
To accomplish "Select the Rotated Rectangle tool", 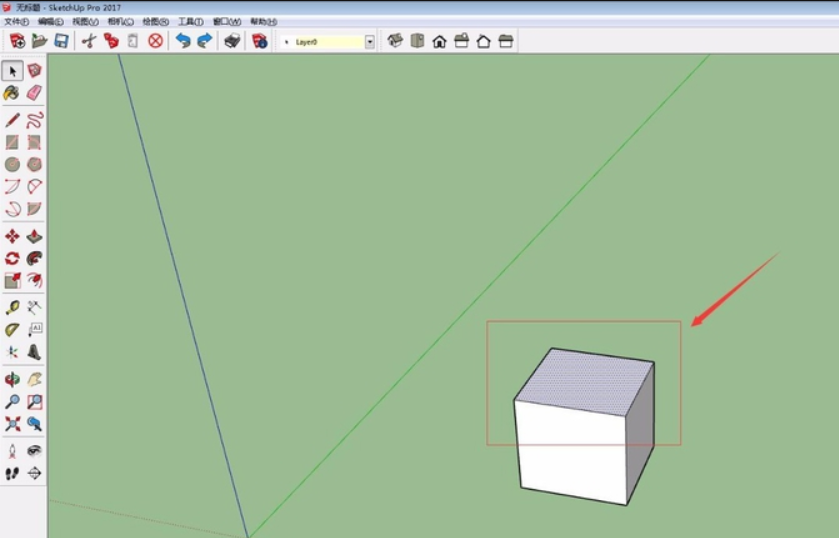I will [x=34, y=142].
